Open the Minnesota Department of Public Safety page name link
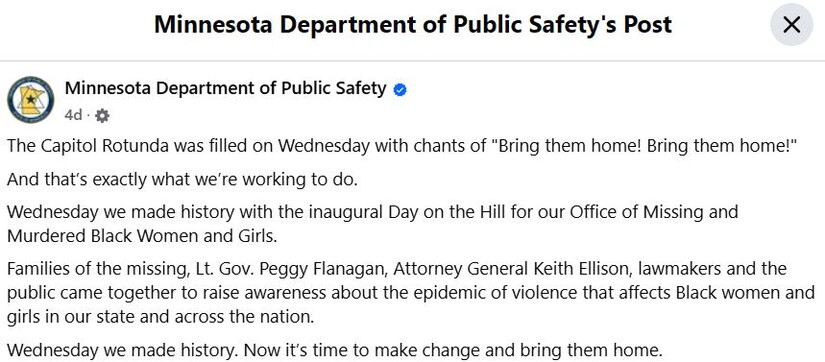The image size is (825, 362). click(225, 88)
